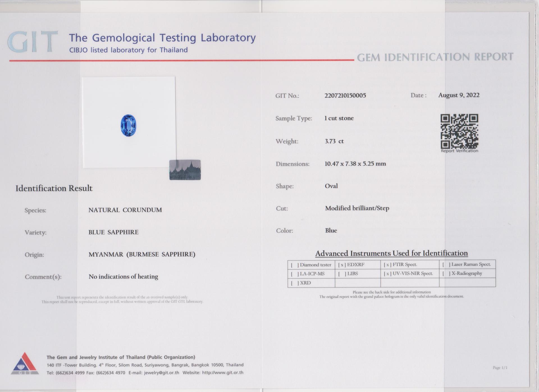This screenshot has height=392, width=539.
Task: Click comment 'No indications of heating'
Action: (x=123, y=277)
